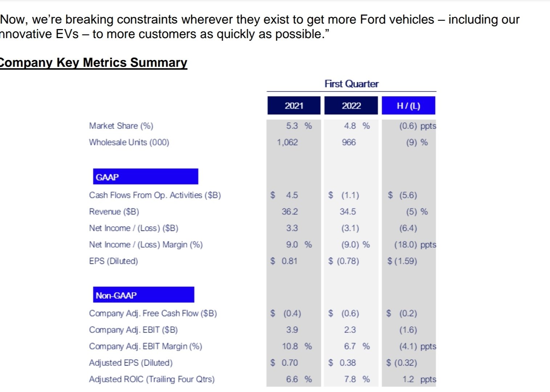Click the Net Income / (Loss) Margin label
This screenshot has width=550, height=392.
[146, 245]
